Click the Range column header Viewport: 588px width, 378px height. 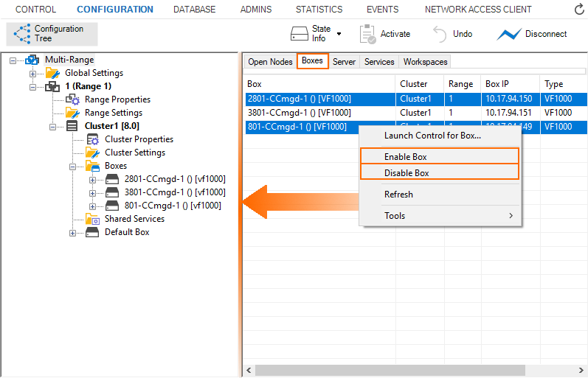tap(463, 84)
